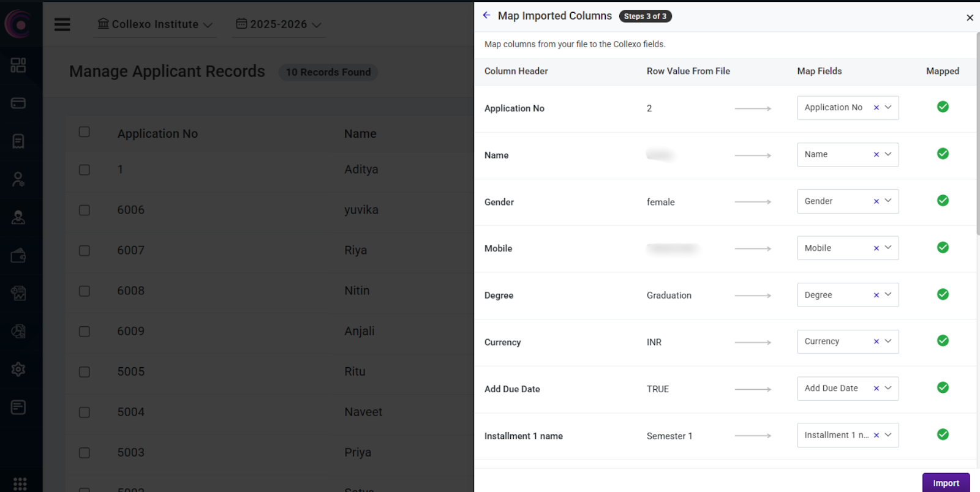
Task: Open the dashboard icon in sidebar
Action: 18,65
